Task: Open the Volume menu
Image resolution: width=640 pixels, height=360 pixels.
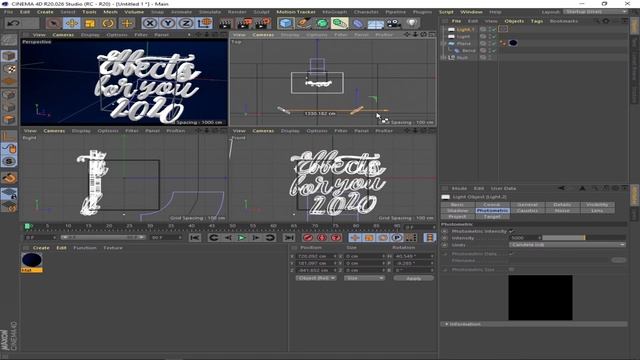Action: [x=134, y=12]
